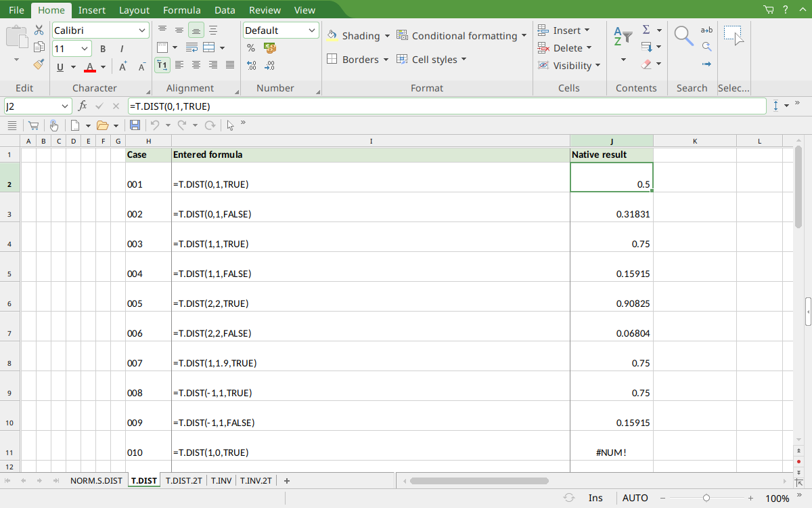Viewport: 812px width, 508px height.
Task: Apply percent number format
Action: 251,48
